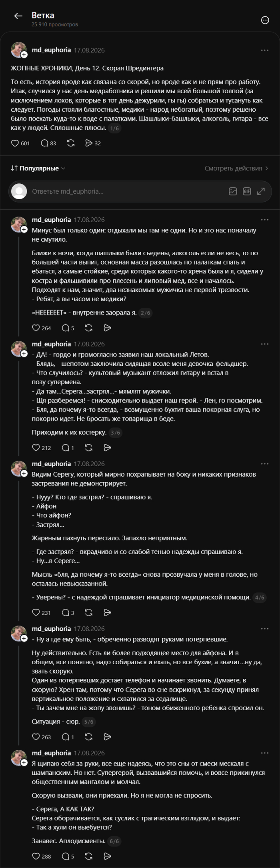Follow md_euphoria via the avatar plus badge
Image resolution: width=280 pixels, height=868 pixels.
[x=24, y=55]
